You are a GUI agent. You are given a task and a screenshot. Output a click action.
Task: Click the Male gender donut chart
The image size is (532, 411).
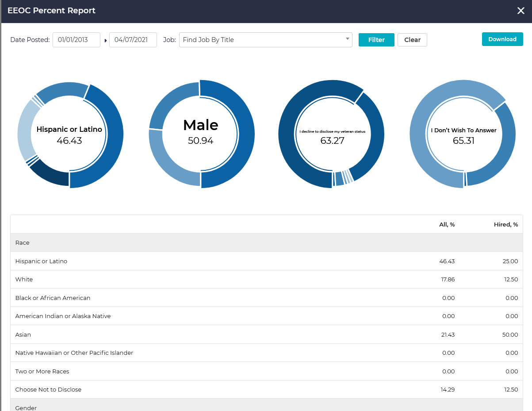pyautogui.click(x=201, y=134)
